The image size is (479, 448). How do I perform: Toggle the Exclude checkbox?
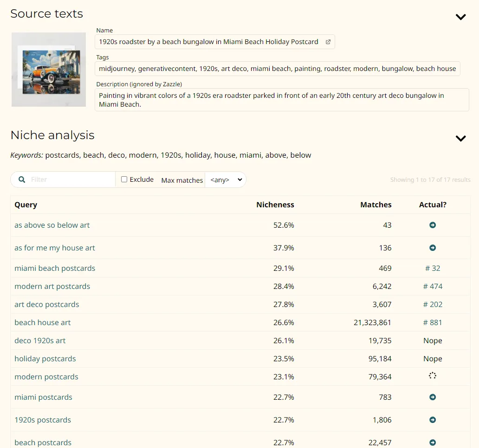[124, 179]
